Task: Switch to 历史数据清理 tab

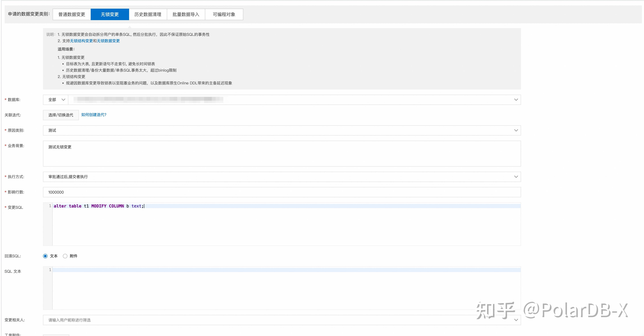Action: [148, 15]
